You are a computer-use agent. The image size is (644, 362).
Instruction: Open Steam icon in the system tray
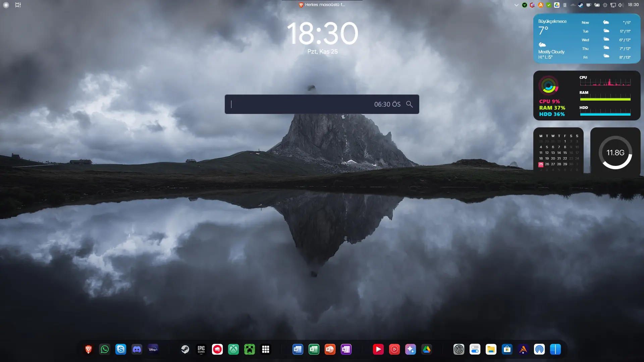[x=581, y=5]
